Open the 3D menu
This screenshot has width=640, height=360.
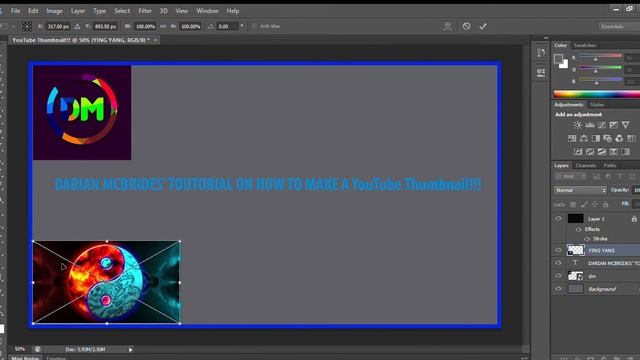coord(164,11)
